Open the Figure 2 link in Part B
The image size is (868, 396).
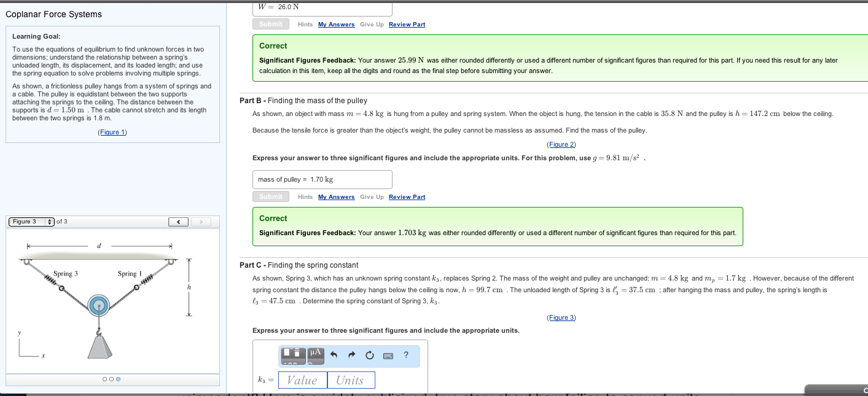pos(561,144)
